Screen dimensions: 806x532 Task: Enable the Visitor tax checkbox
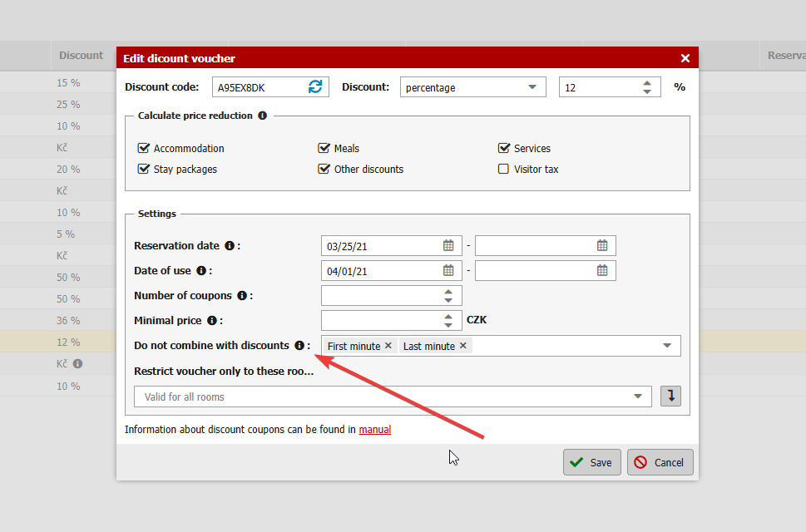click(x=503, y=169)
